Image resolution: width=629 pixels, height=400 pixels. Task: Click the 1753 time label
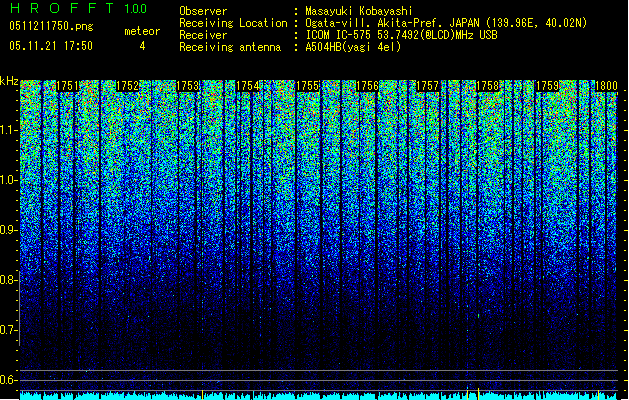click(x=188, y=86)
